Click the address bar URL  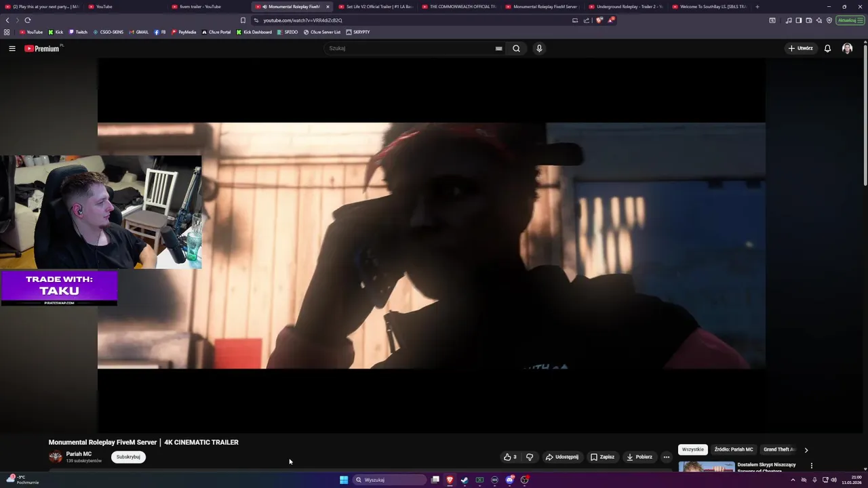302,20
